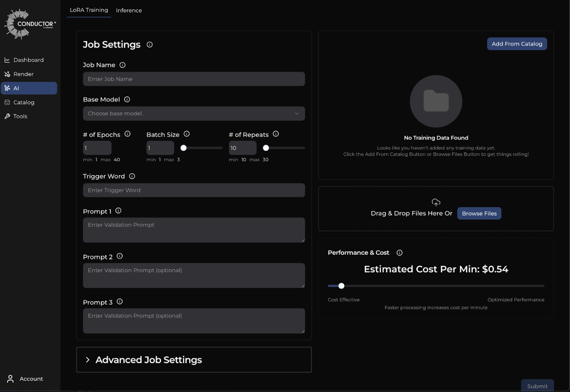Viewport: 570px width, 392px height.
Task: Click the Trigger Word info icon
Action: point(132,176)
